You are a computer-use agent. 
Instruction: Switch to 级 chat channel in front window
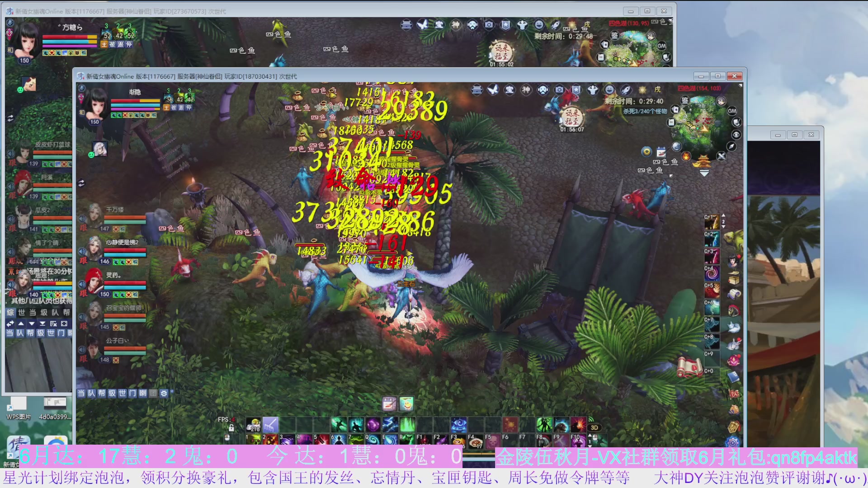coord(112,393)
